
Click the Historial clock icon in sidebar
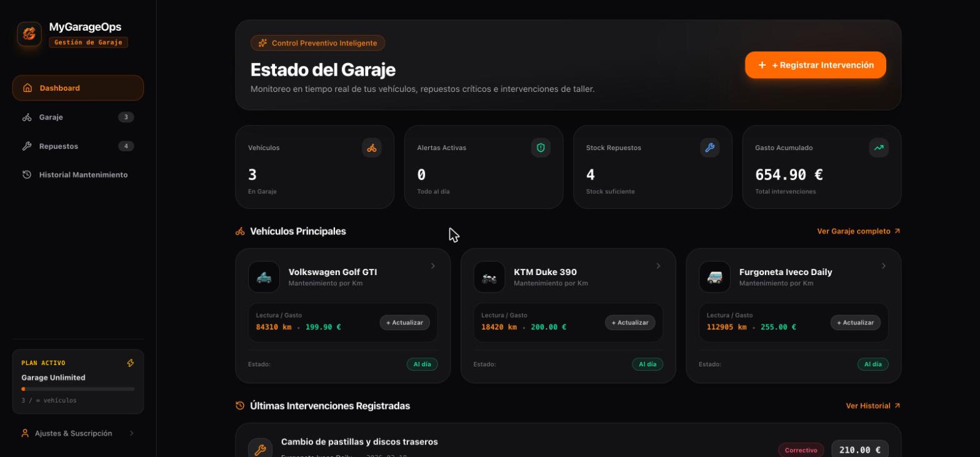pos(27,175)
